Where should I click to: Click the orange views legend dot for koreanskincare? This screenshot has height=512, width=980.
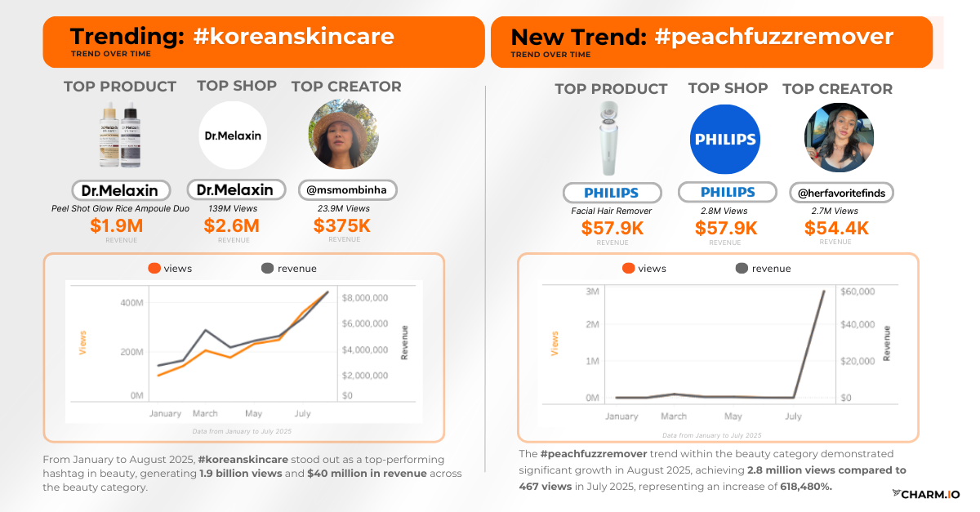(154, 269)
